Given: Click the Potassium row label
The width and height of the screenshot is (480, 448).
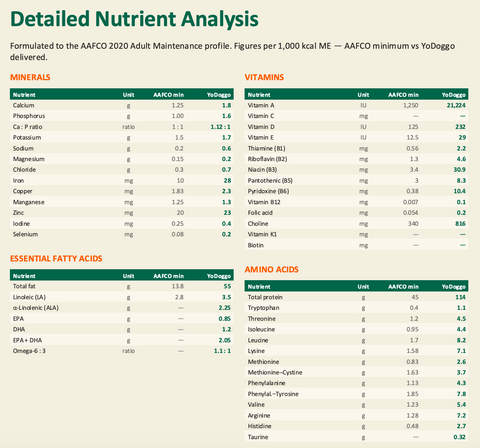Looking at the screenshot, I should click(27, 138).
